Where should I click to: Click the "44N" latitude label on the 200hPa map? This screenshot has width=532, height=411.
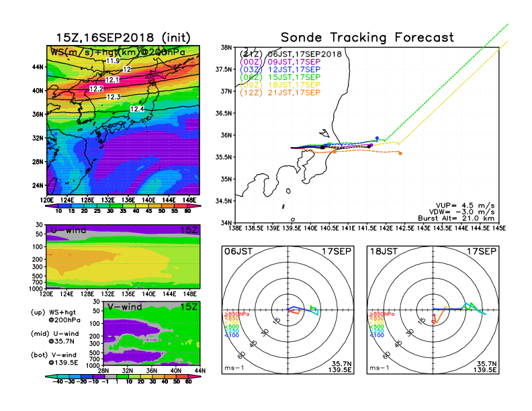point(38,67)
